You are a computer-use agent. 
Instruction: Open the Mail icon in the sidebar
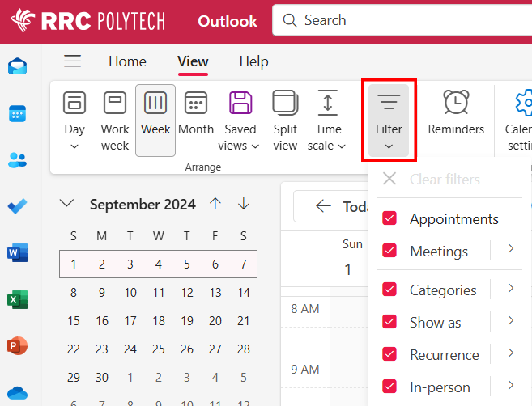pos(18,66)
